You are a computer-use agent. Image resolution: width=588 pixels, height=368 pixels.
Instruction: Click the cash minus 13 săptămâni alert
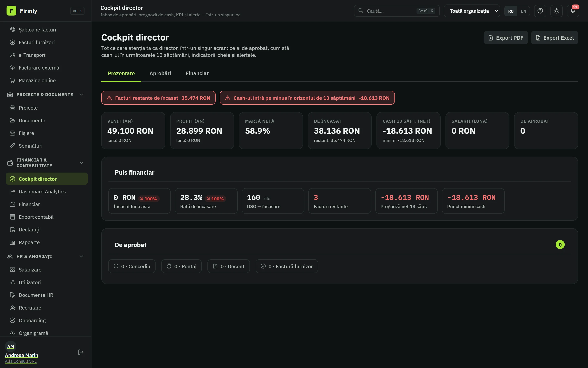click(307, 98)
